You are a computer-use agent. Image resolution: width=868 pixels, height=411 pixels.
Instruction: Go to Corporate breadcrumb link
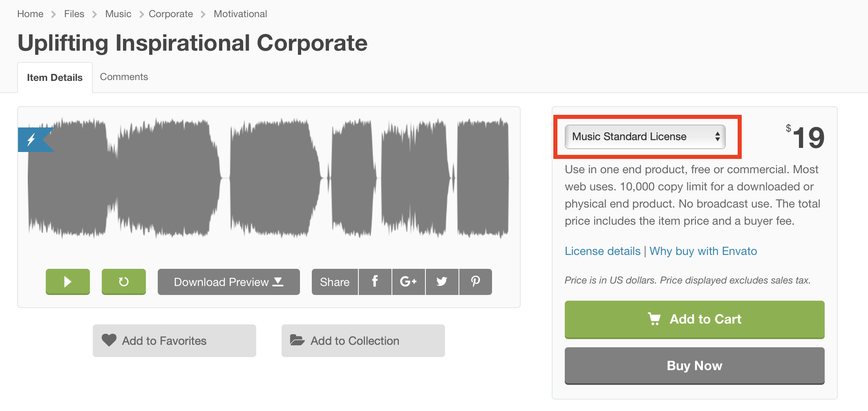[x=171, y=14]
